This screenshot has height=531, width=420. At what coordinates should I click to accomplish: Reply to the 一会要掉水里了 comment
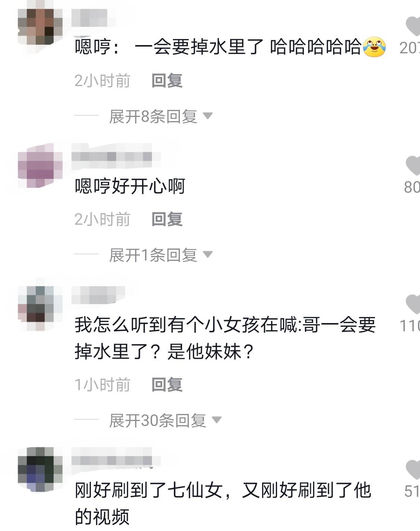coord(167,80)
